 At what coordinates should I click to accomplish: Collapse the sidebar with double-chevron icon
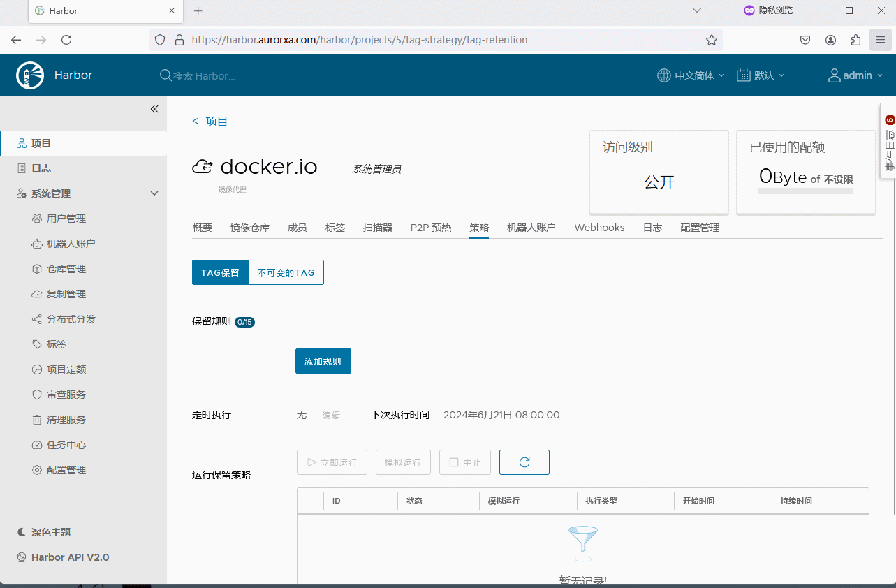154,109
